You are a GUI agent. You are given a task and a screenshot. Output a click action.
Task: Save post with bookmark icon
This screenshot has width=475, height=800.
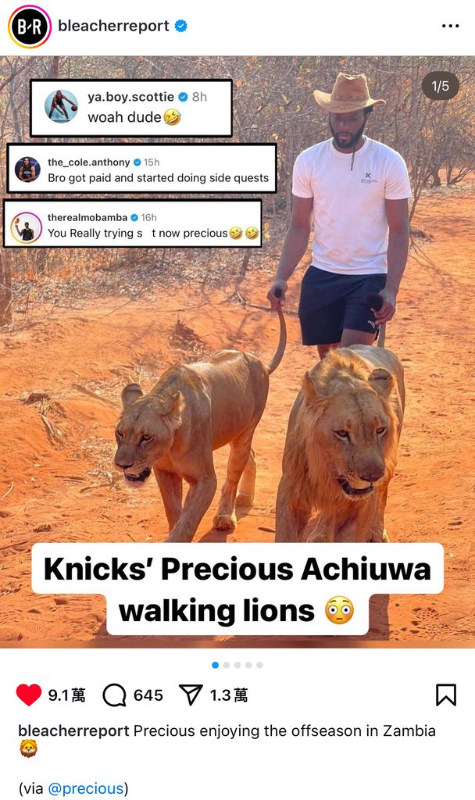tap(446, 695)
